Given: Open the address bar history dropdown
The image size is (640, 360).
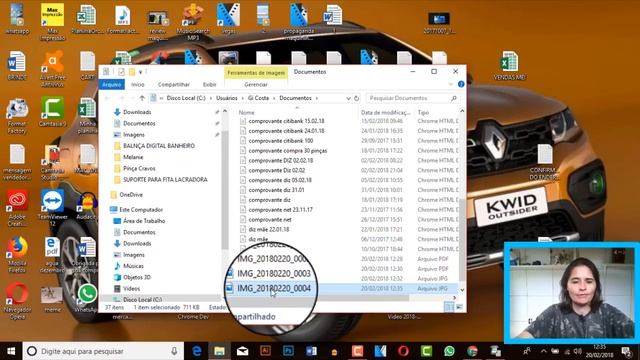Looking at the screenshot, I should [348, 98].
